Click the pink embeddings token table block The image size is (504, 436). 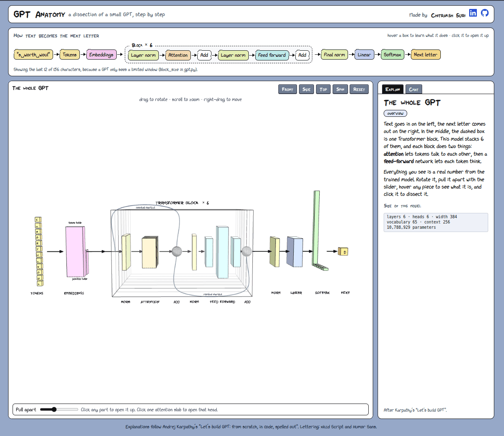[x=75, y=251]
